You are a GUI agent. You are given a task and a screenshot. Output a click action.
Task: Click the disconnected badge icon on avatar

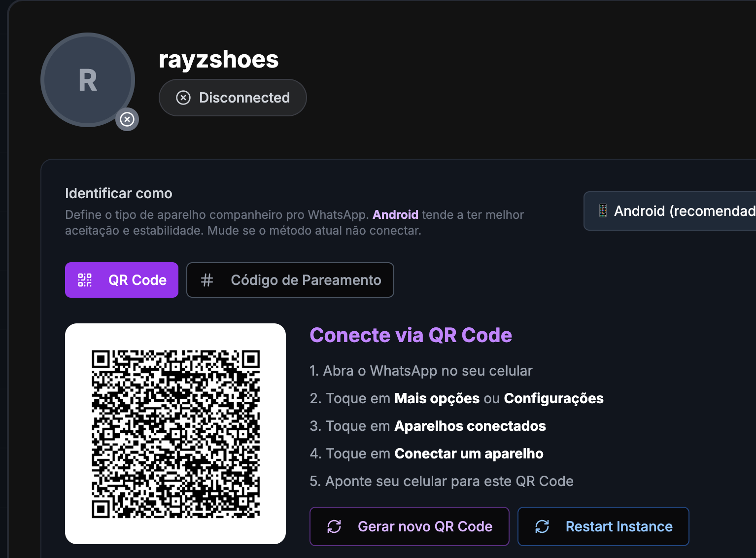(x=127, y=119)
